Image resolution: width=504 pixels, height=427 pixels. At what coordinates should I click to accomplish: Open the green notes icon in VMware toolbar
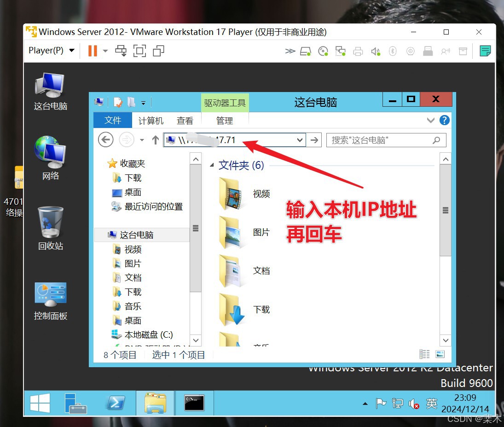click(x=485, y=51)
